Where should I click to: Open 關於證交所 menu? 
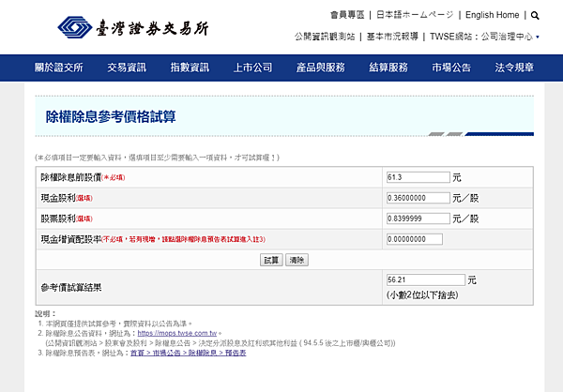click(59, 68)
